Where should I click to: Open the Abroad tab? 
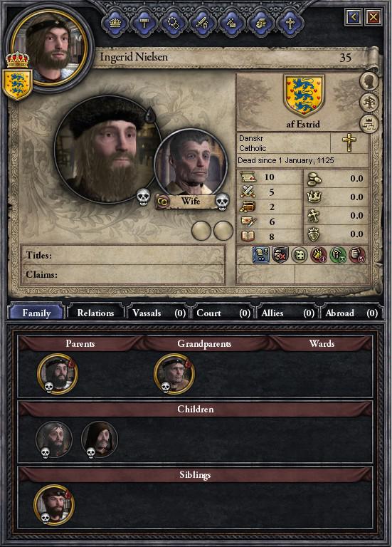pyautogui.click(x=351, y=313)
